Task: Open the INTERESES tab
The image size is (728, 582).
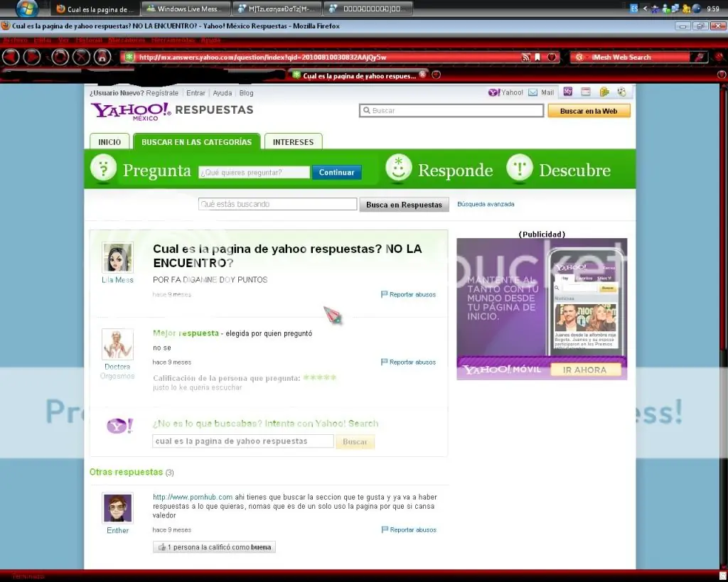Action: (x=293, y=141)
